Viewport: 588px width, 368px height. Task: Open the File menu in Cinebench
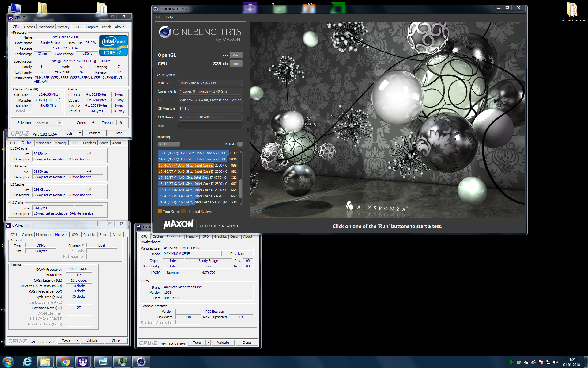pyautogui.click(x=159, y=17)
